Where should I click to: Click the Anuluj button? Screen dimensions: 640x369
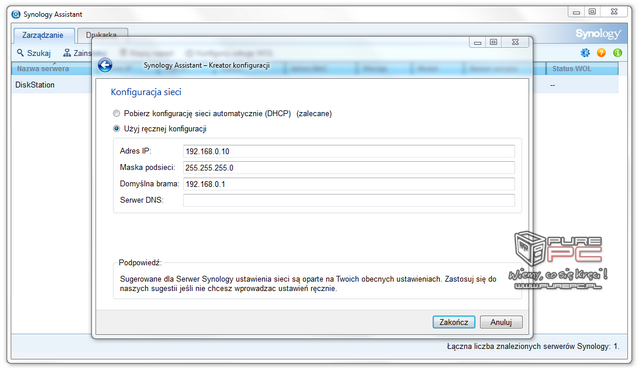point(501,322)
